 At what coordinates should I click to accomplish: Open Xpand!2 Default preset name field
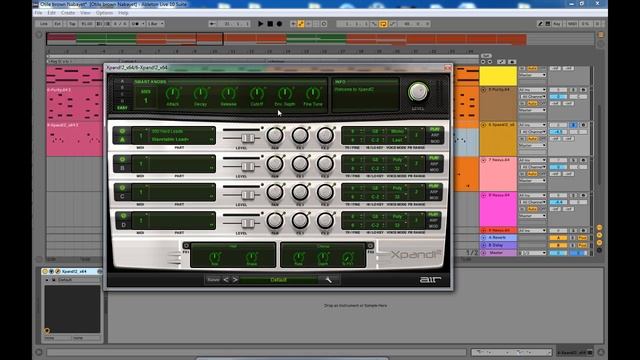[278, 280]
